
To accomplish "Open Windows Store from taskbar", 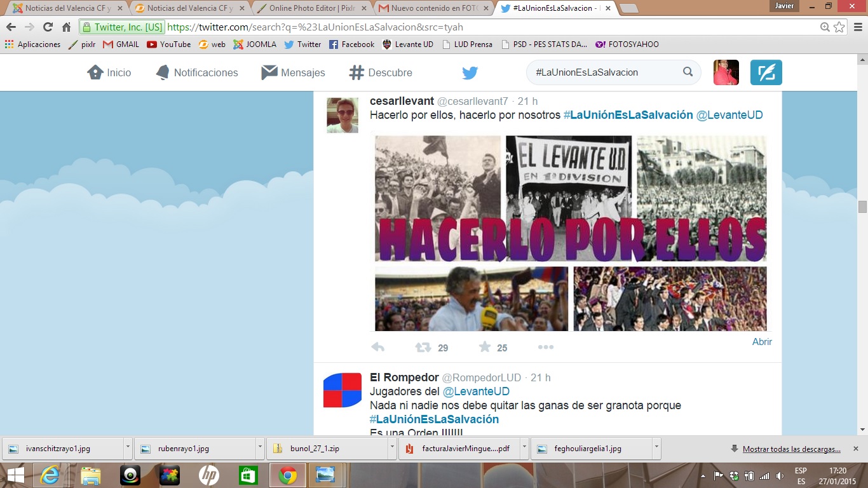I will coord(248,475).
